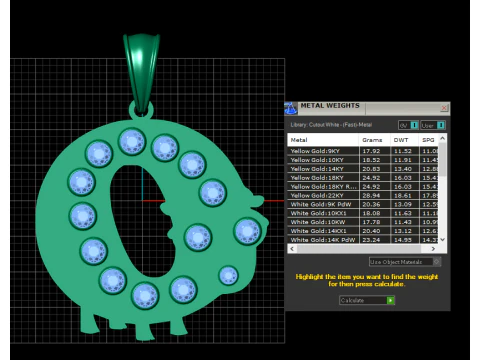Select the White Gold:10KX1 row

click(363, 213)
